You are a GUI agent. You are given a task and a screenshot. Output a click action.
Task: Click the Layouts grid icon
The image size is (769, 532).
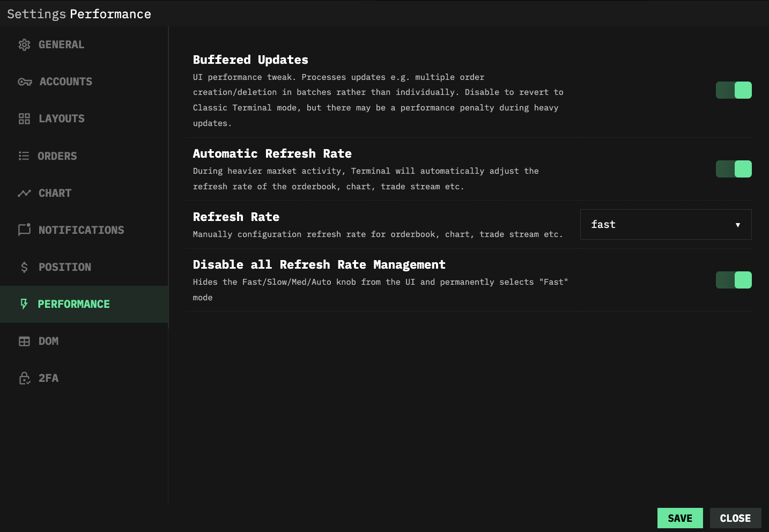[24, 119]
